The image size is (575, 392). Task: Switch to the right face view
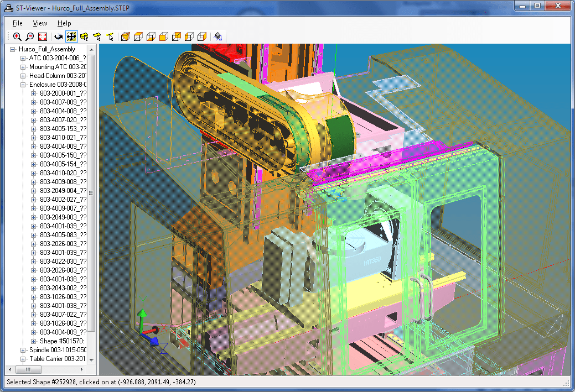(202, 36)
